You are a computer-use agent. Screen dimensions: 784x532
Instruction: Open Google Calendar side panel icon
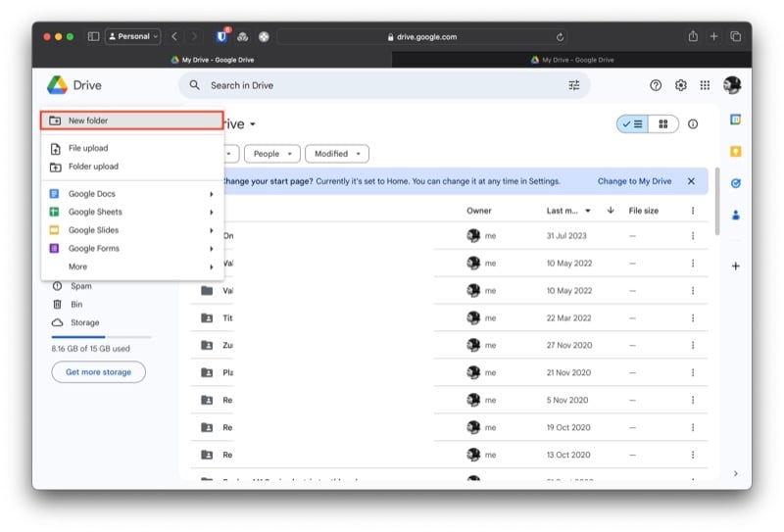tap(736, 120)
